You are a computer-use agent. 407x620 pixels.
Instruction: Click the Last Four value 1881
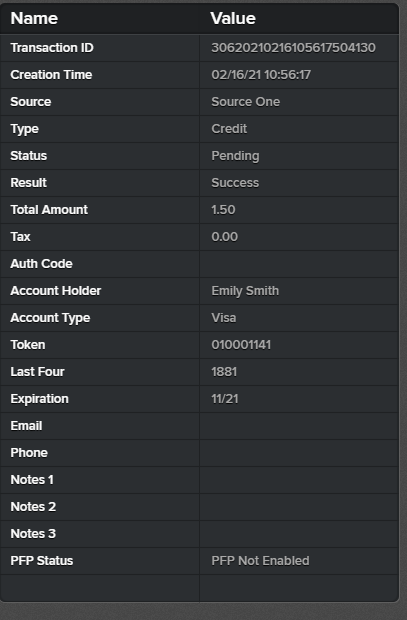tap(224, 372)
